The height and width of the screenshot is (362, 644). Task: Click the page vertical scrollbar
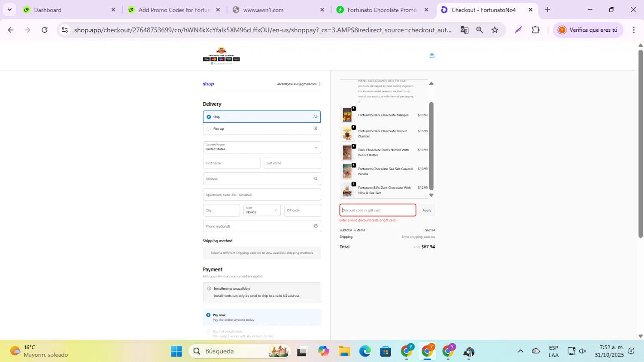point(640,144)
